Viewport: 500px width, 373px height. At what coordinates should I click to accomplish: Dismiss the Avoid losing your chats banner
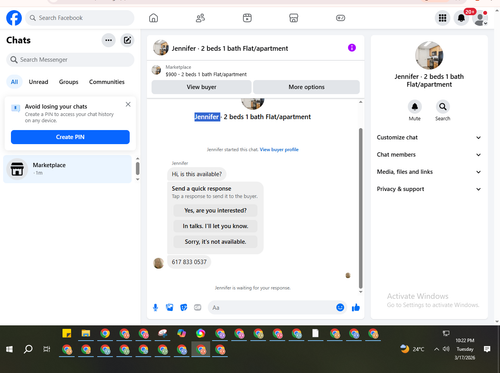pos(128,104)
